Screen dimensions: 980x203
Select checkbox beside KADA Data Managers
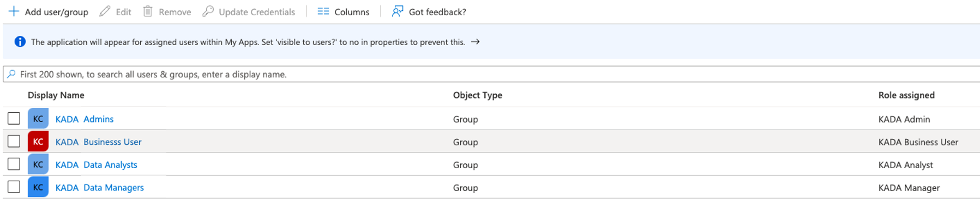coord(14,187)
